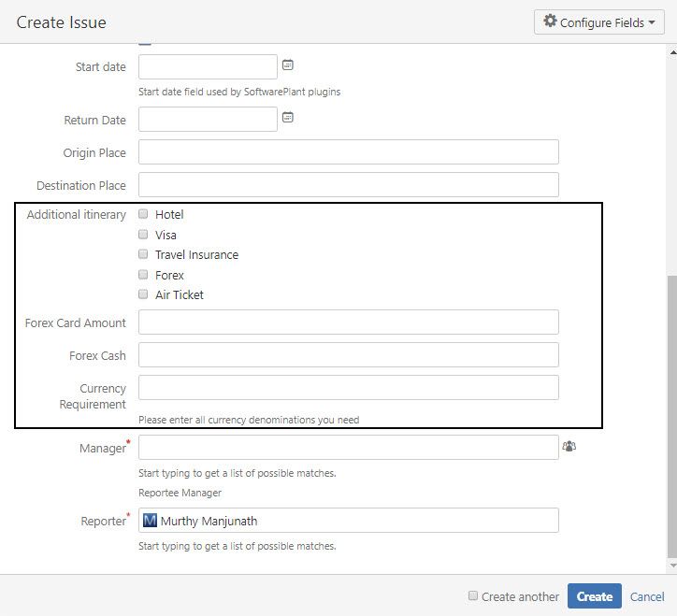Click the Reporter field with Murthy Manjunath

click(x=349, y=520)
